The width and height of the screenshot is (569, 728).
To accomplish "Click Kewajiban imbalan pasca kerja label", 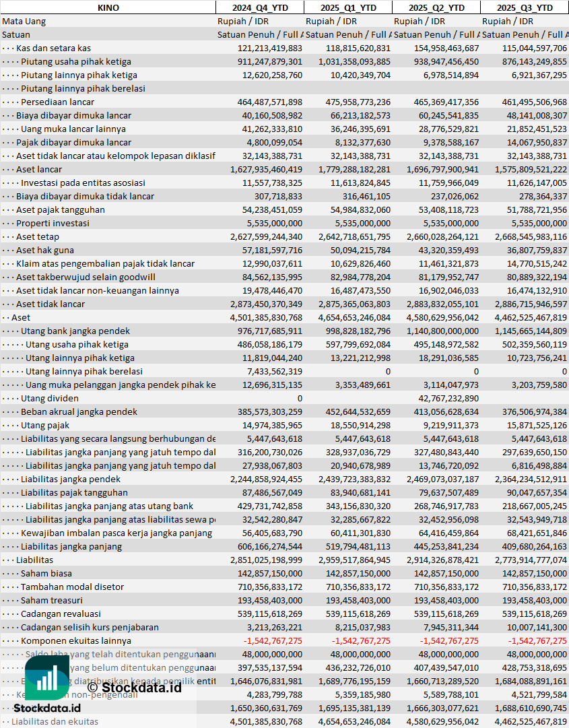I will click(116, 533).
